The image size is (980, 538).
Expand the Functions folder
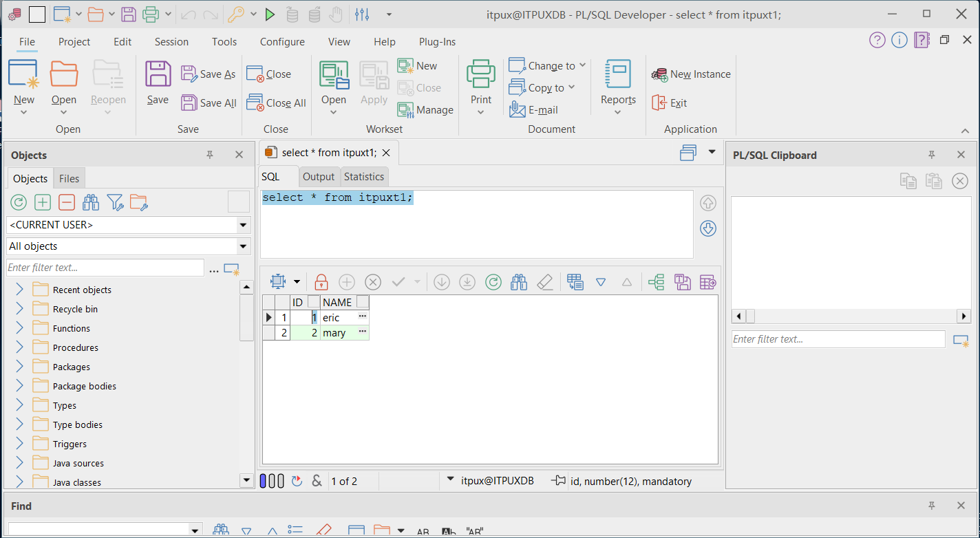coord(19,328)
